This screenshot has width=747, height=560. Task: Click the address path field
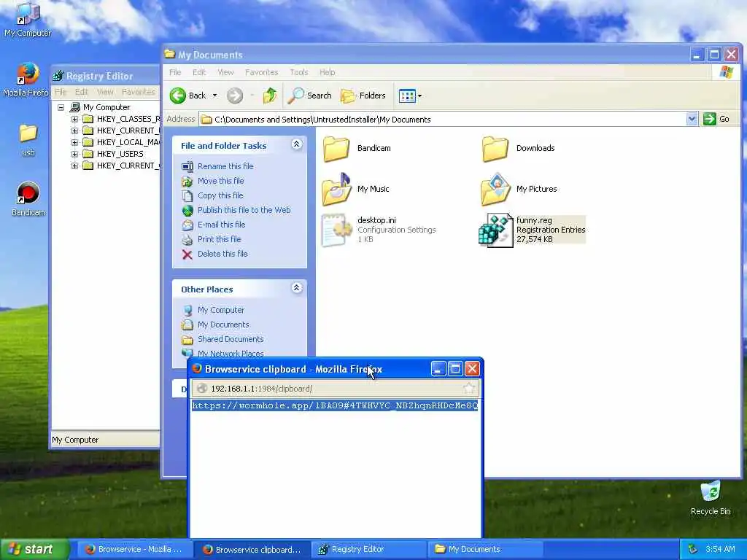[443, 120]
